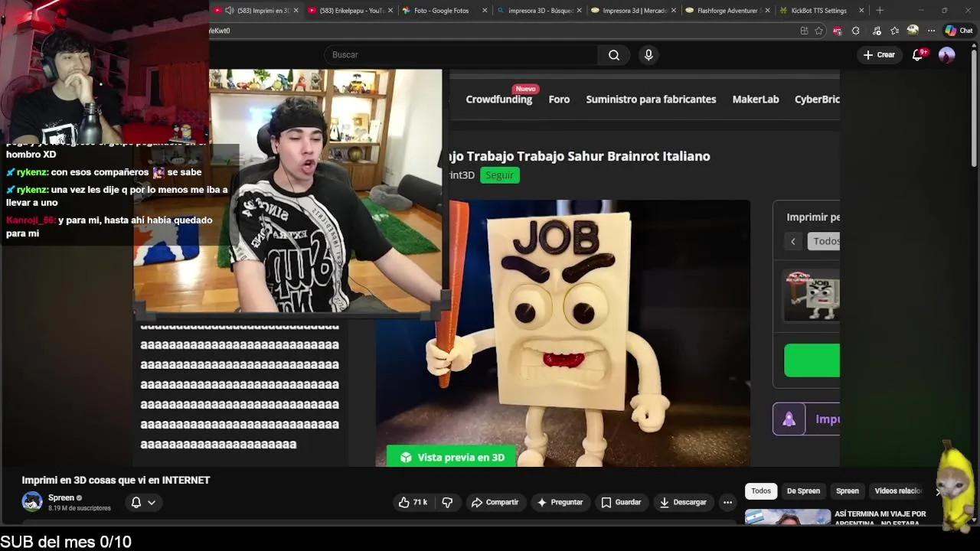
Task: Switch to Foto - Google Fotos tab
Action: pyautogui.click(x=441, y=11)
